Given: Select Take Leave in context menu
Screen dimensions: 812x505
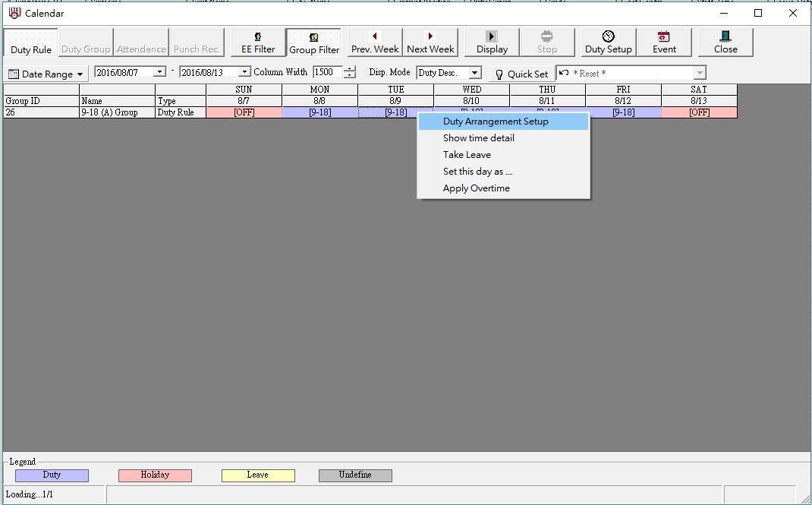Looking at the screenshot, I should coord(467,155).
